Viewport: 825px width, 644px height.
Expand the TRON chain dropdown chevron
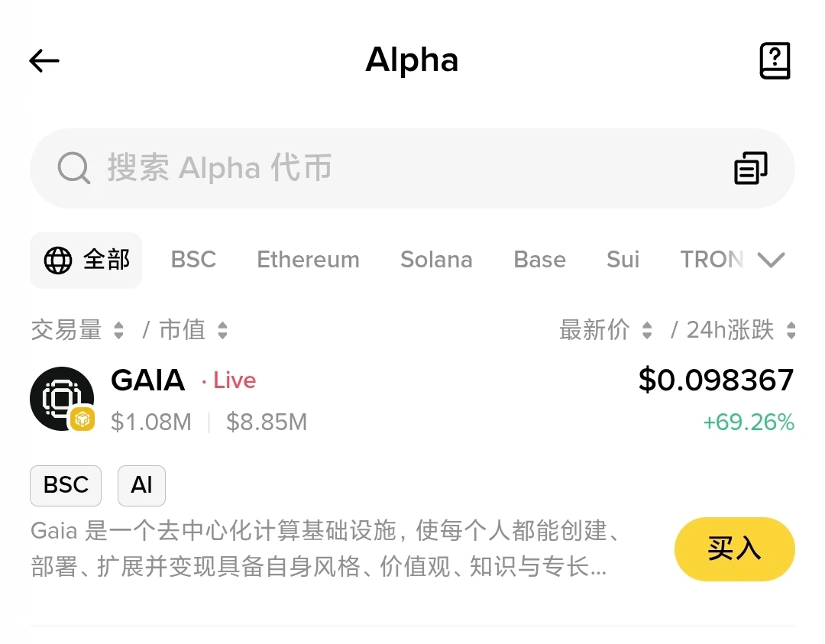772,260
